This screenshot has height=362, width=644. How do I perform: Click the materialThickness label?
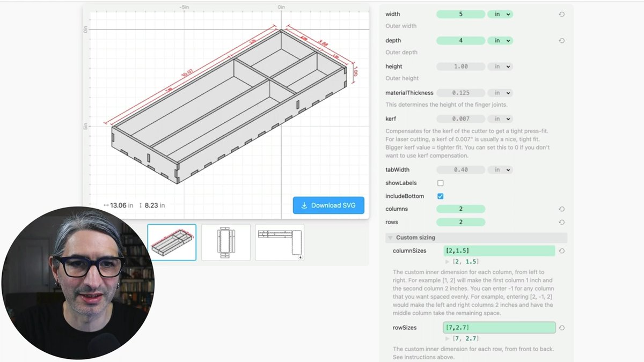tap(409, 93)
